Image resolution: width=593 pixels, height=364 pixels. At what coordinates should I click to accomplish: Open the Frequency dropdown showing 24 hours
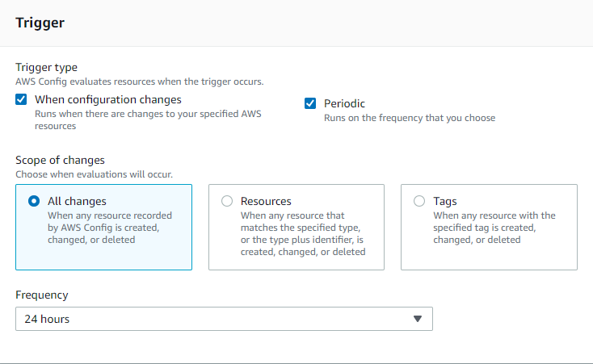coord(224,319)
